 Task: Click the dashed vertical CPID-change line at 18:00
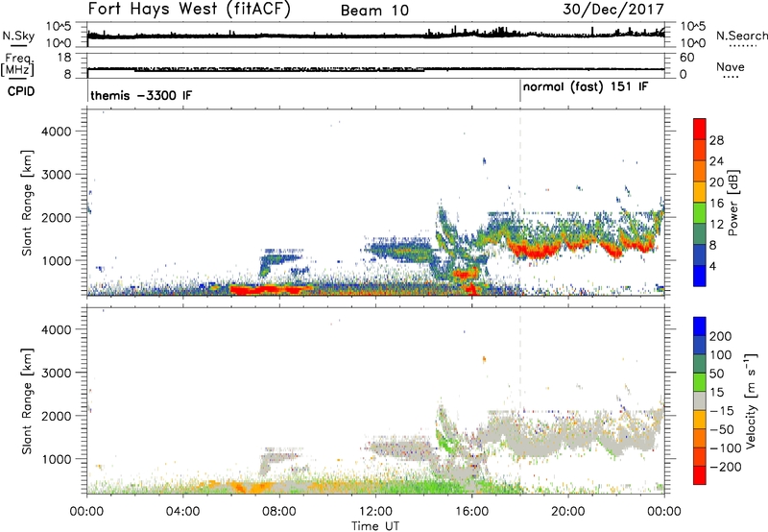tap(520, 204)
